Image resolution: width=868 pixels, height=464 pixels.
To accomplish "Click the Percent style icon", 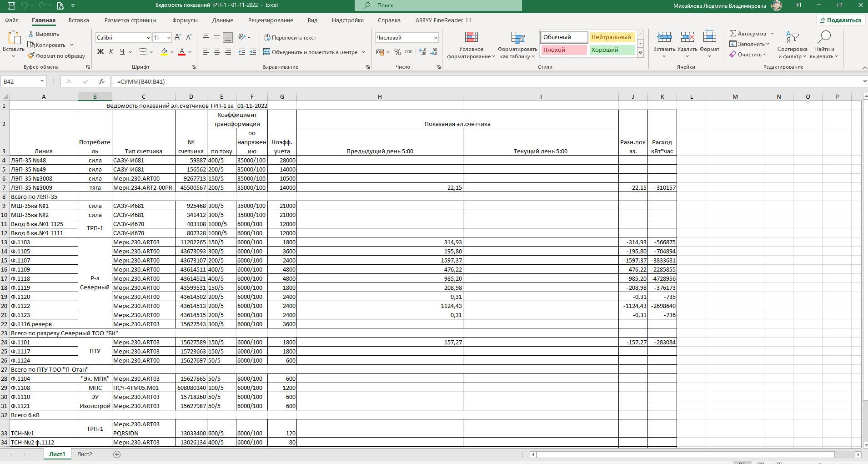I will coord(397,52).
